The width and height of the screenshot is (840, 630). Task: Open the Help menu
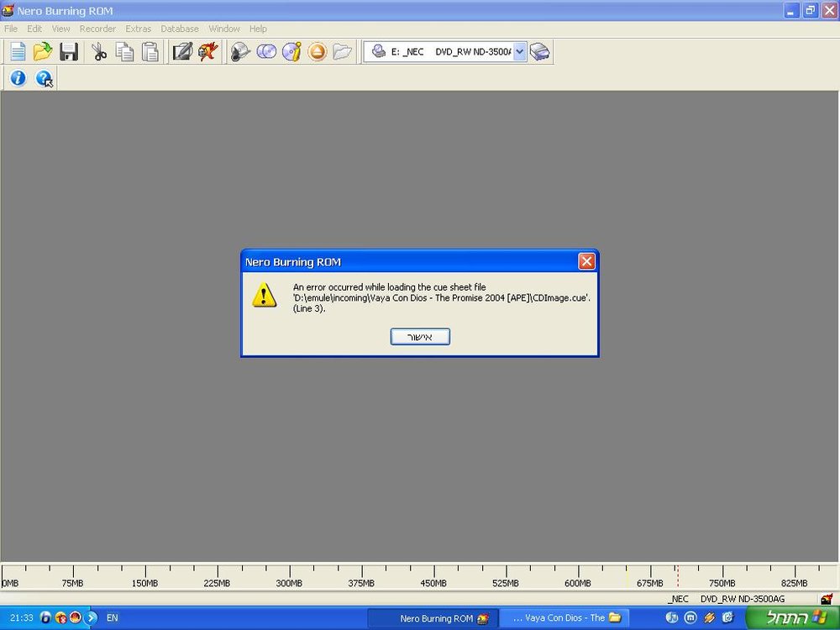[258, 29]
